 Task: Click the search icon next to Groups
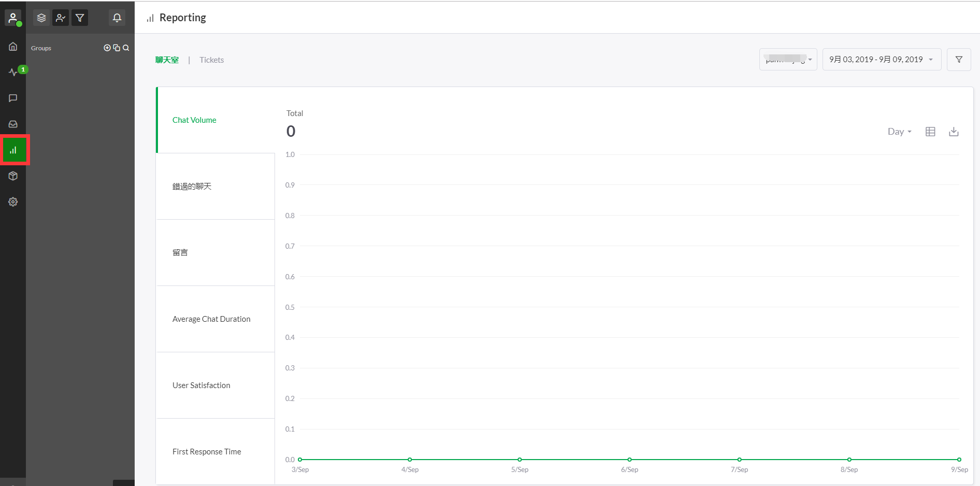126,48
